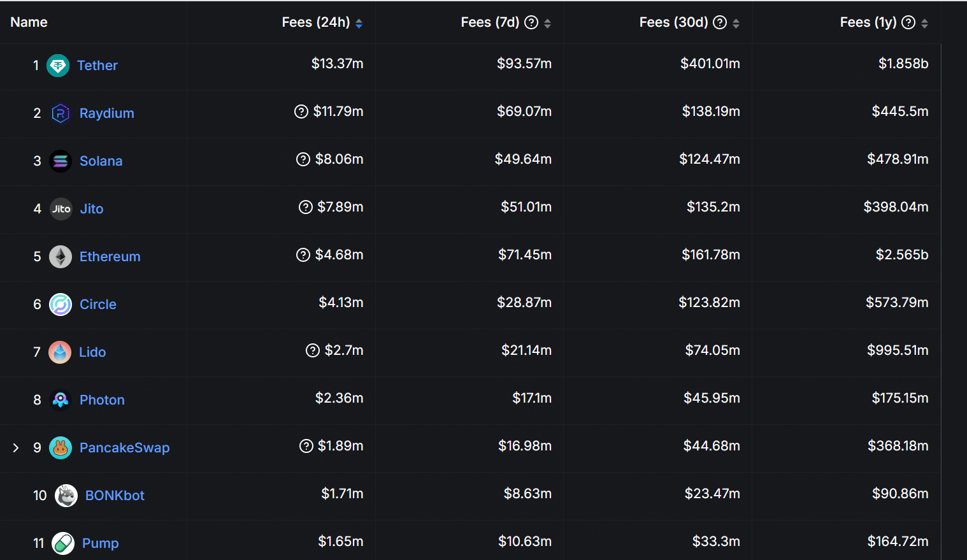Click info icon next to Raydium $11.79m

301,111
